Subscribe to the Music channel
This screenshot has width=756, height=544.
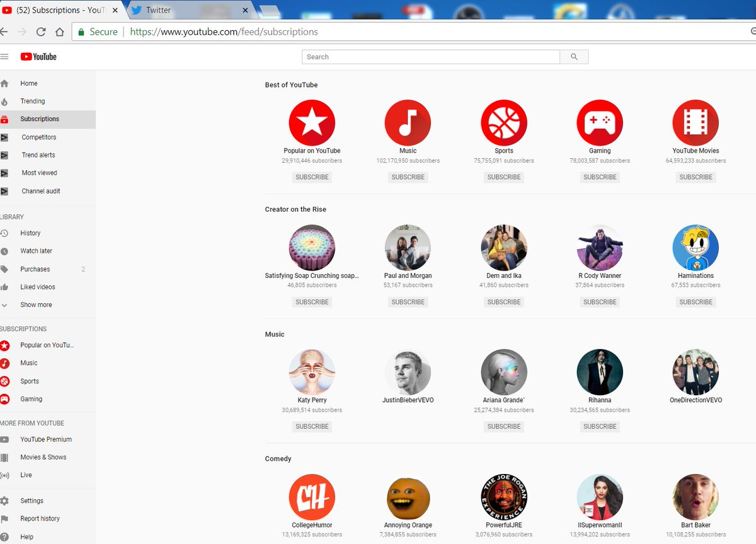(408, 177)
